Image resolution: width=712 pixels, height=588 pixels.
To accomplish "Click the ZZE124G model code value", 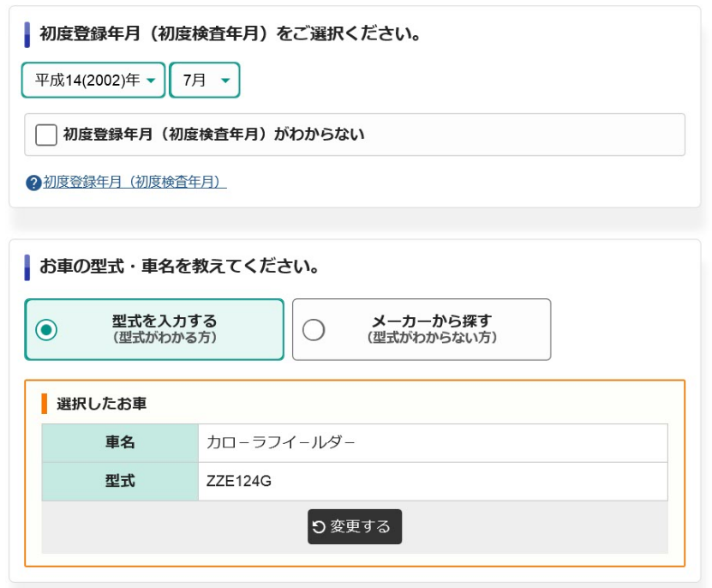I will (239, 482).
